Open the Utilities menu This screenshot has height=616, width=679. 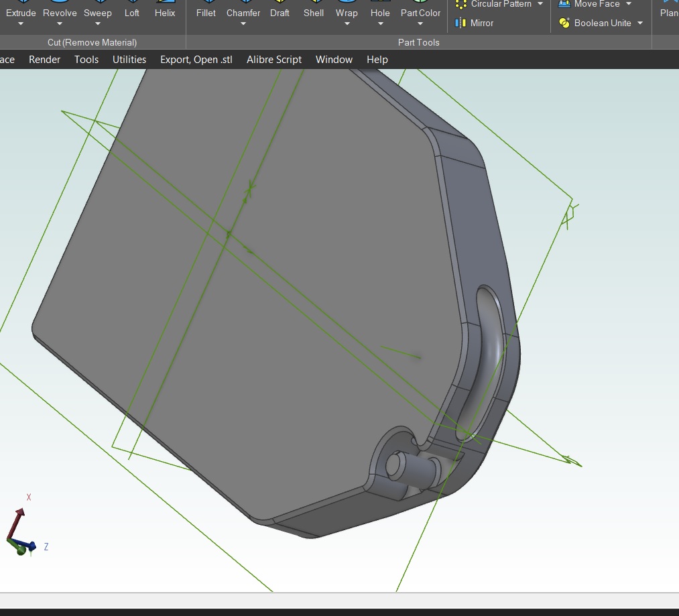coord(129,60)
